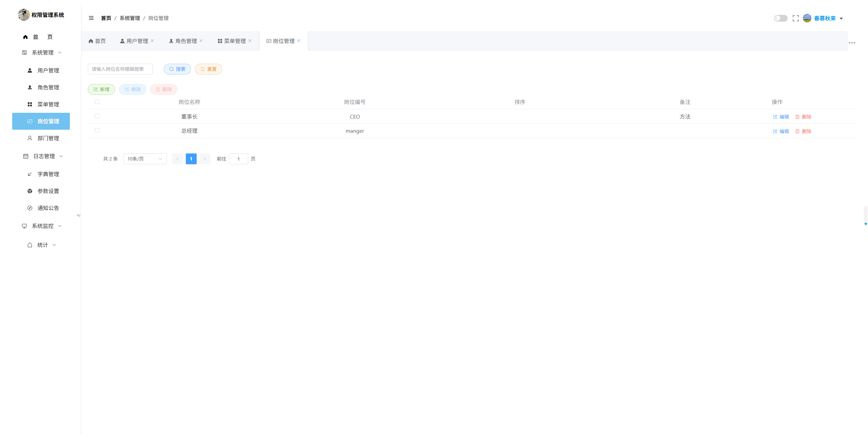The width and height of the screenshot is (868, 442).
Task: Click the 新增 button
Action: (x=101, y=89)
